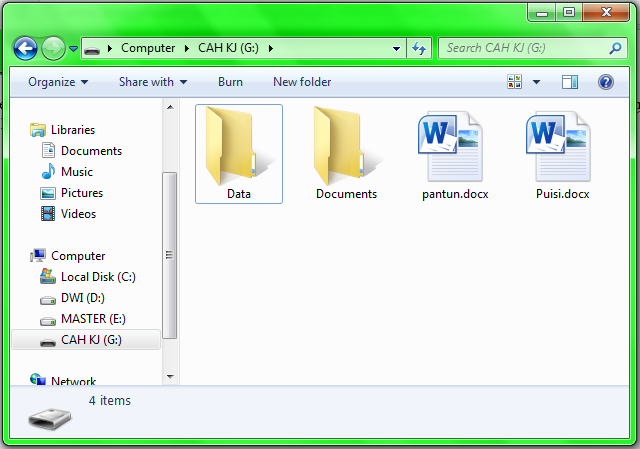The height and width of the screenshot is (449, 640).
Task: Select the pantun.docx Word file icon
Action: [x=451, y=147]
